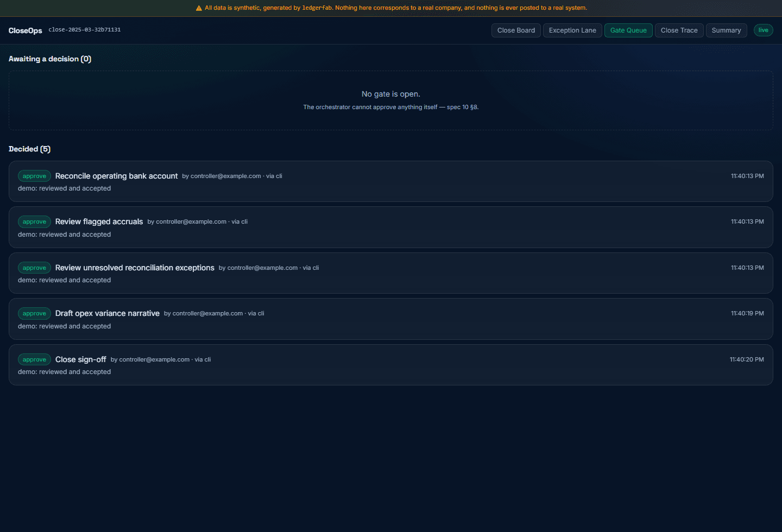782x532 pixels.
Task: Select the Gate Queue tab
Action: (x=628, y=30)
